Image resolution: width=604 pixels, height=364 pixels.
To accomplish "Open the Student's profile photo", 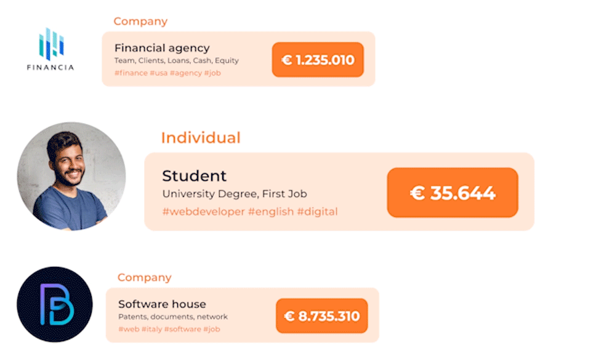I will point(71,176).
